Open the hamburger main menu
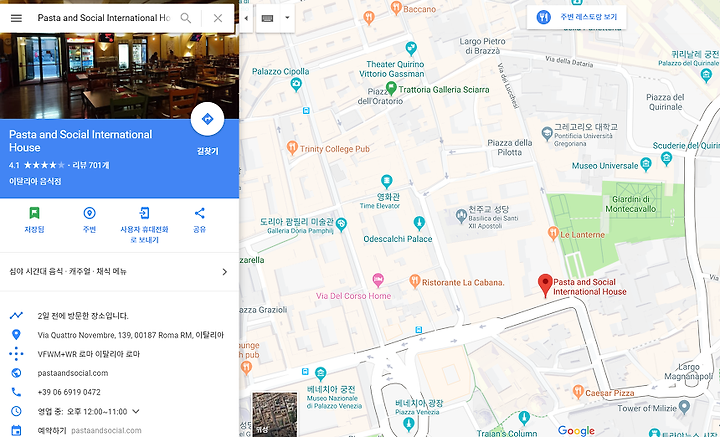 [16, 18]
